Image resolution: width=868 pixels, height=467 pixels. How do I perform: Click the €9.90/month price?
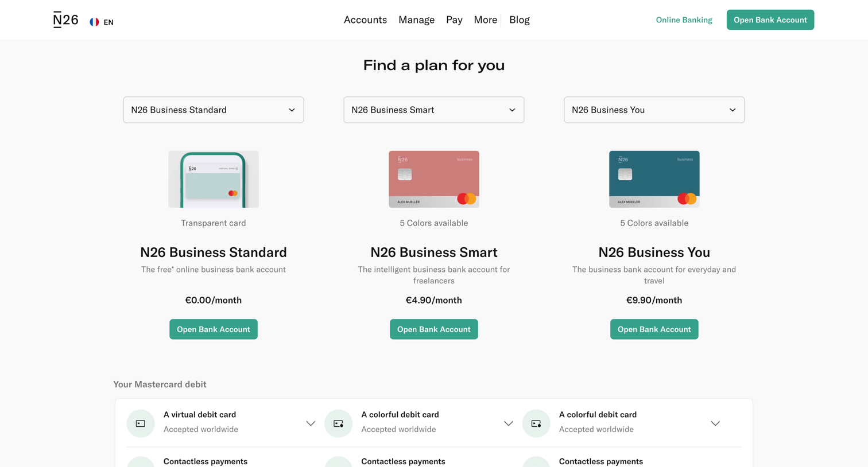pos(654,300)
